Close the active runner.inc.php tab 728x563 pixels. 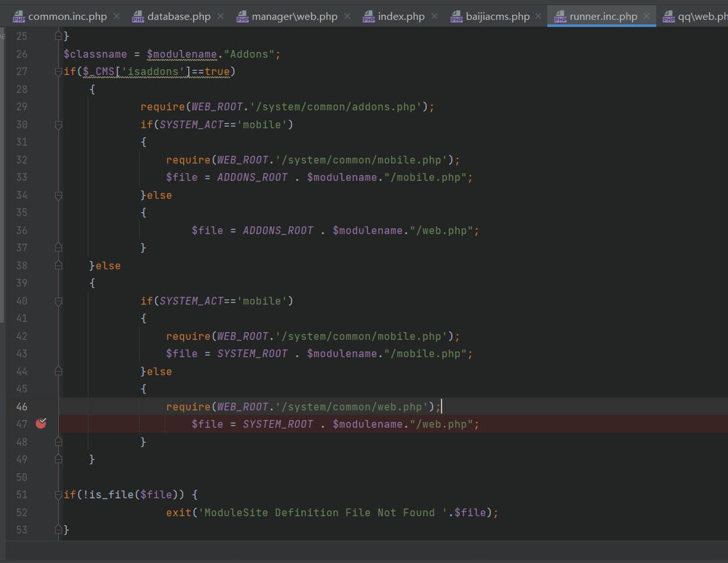[647, 17]
